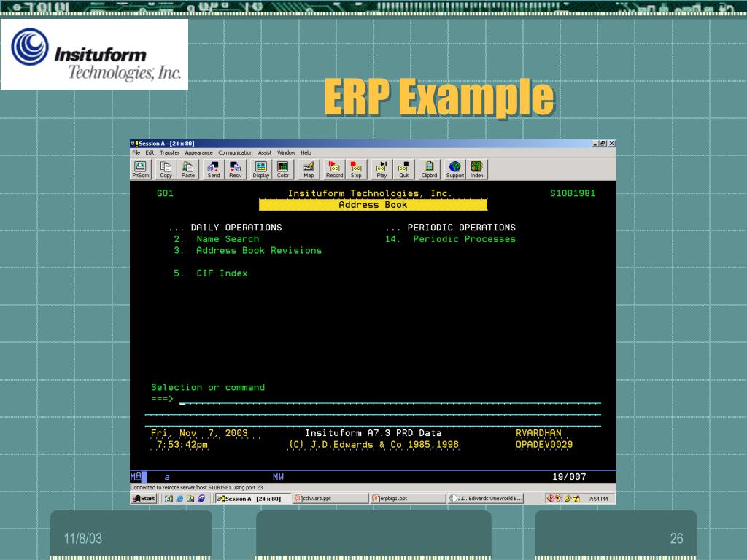Click the RVARDHAN user name
Screen dimensions: 747x560
tap(538, 433)
